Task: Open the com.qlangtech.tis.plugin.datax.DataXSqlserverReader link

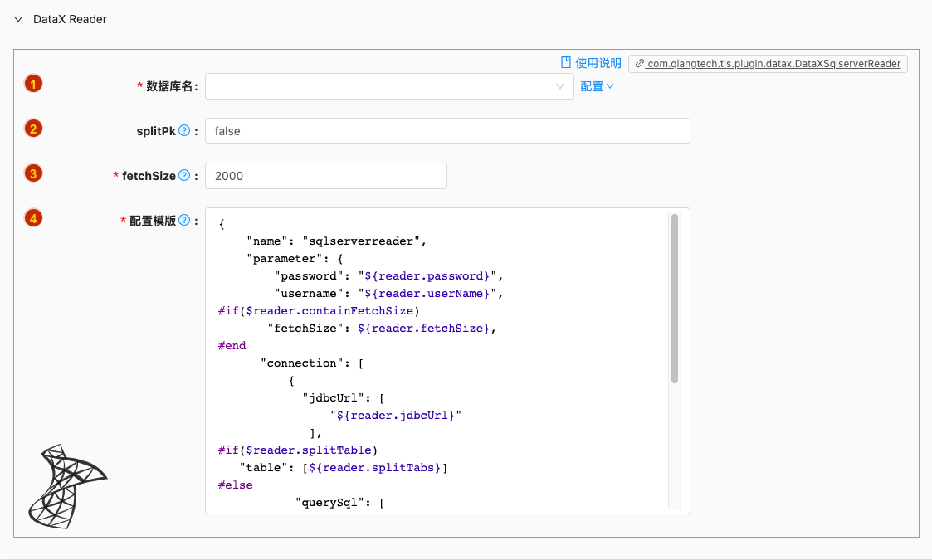Action: [773, 64]
